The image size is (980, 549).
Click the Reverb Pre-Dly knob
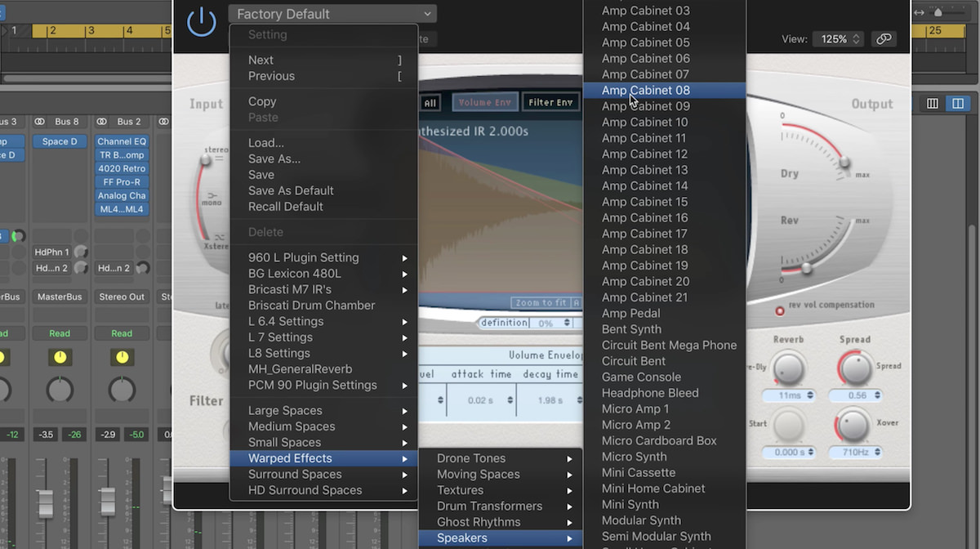click(788, 368)
